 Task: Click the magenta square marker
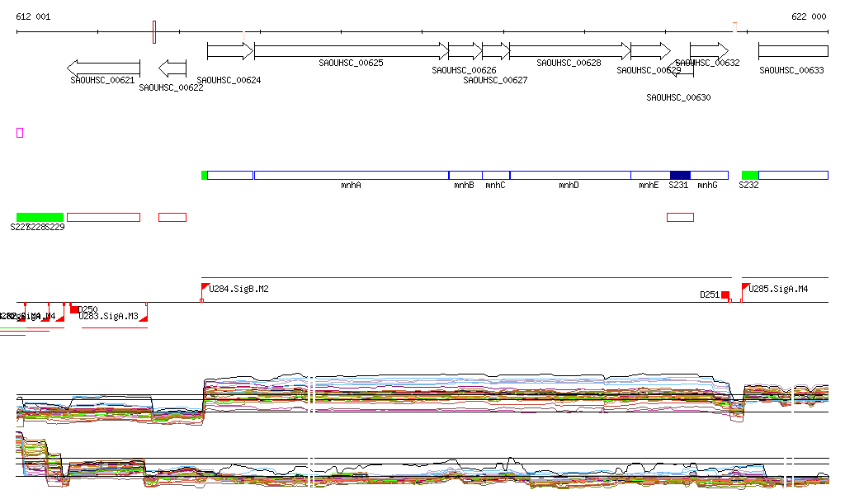coord(20,133)
